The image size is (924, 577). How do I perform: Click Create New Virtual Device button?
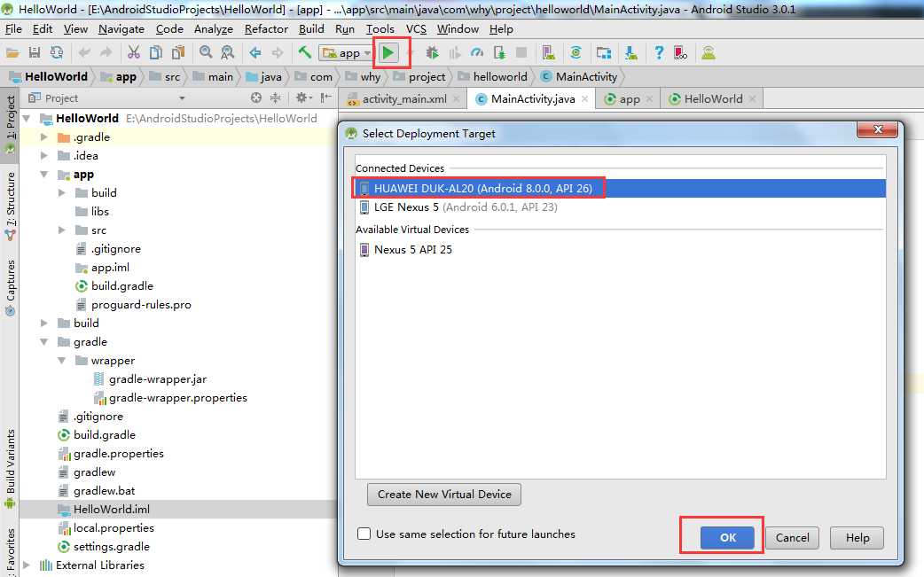coord(443,495)
